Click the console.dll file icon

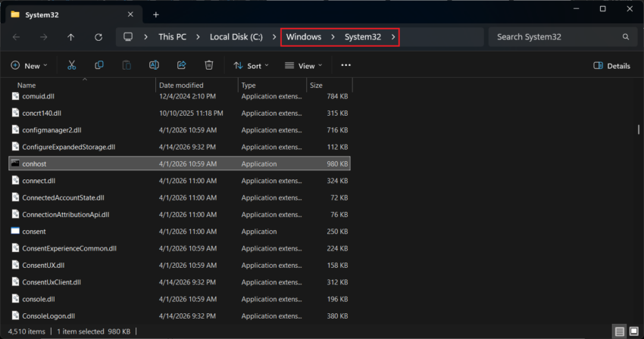[x=15, y=299]
